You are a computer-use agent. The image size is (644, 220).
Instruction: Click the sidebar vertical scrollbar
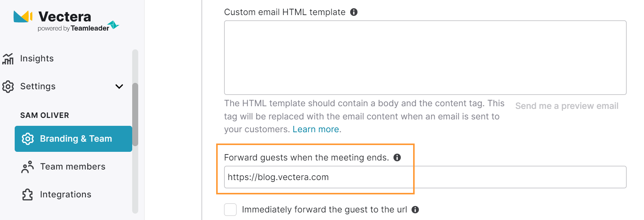coord(135,114)
